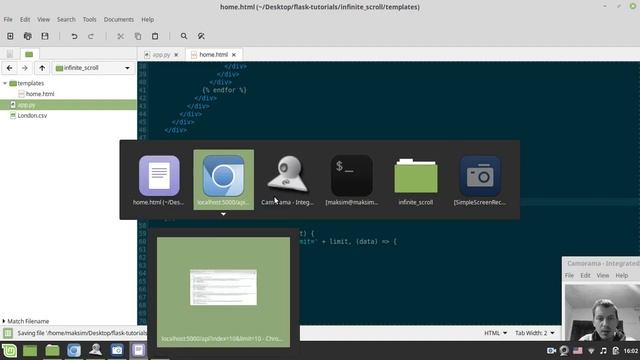Open the Documents menu
This screenshot has height=360, width=640.
(118, 20)
